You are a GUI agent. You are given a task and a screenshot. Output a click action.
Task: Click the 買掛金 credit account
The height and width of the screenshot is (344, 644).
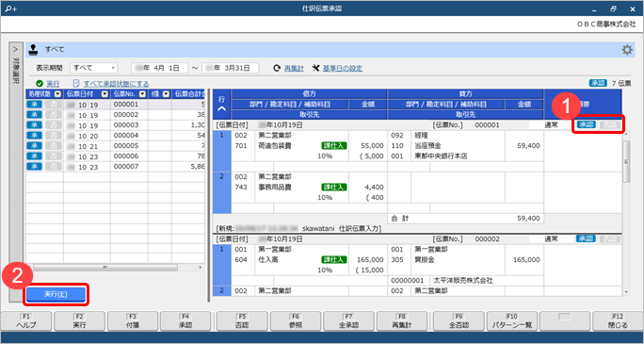(x=425, y=260)
